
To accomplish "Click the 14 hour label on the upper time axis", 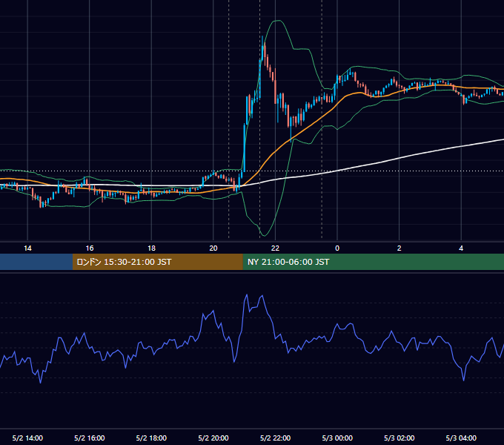I will click(27, 248).
